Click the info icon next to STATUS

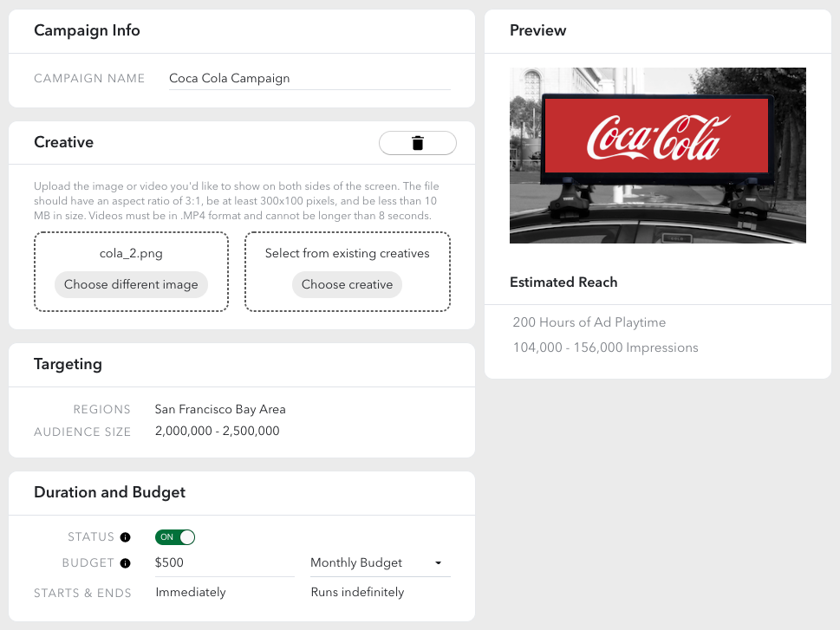coord(125,537)
